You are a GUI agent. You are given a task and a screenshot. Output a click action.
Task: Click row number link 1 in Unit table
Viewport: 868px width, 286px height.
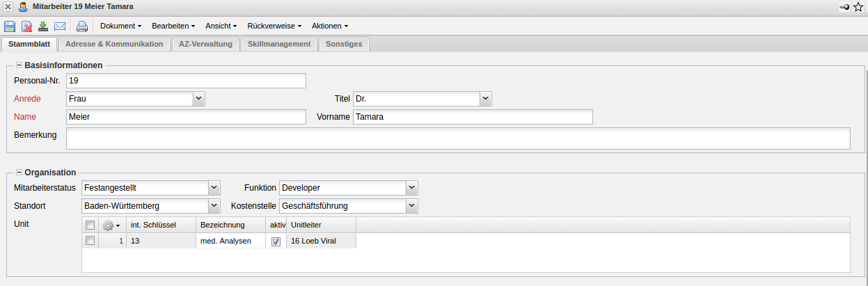click(120, 241)
